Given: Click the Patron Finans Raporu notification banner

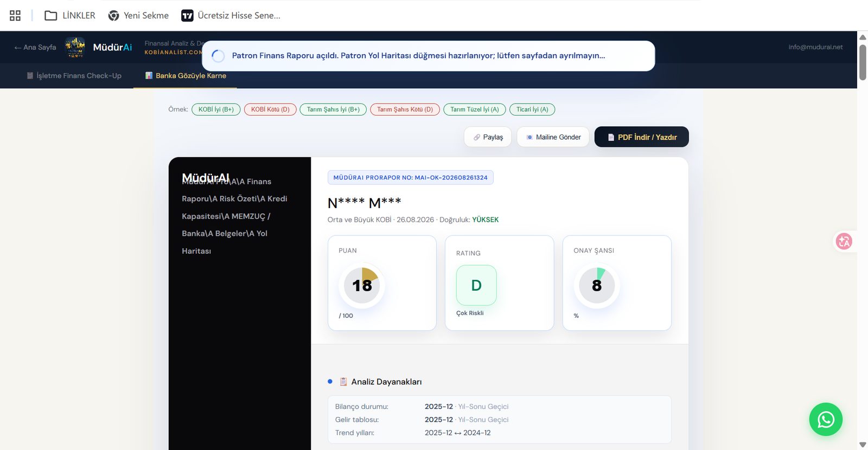Looking at the screenshot, I should click(429, 56).
